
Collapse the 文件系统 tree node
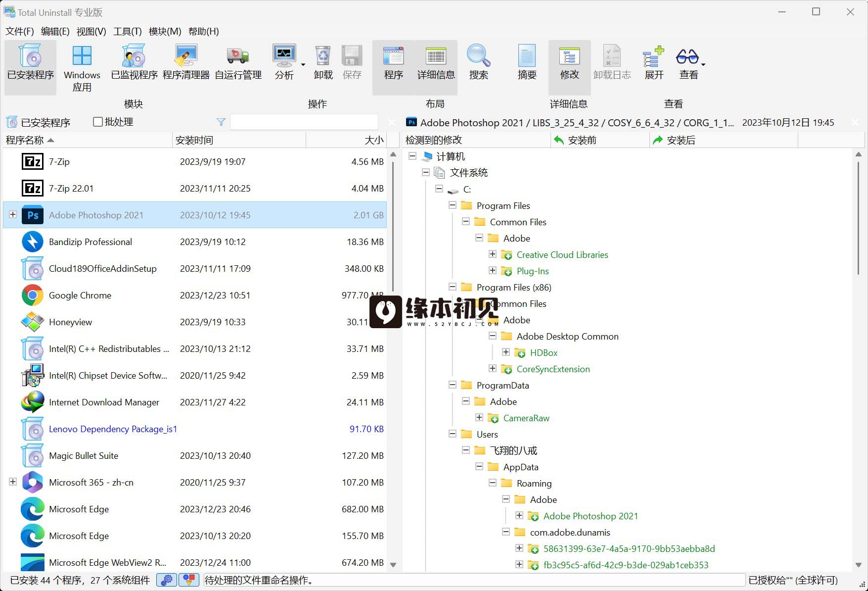click(x=426, y=172)
